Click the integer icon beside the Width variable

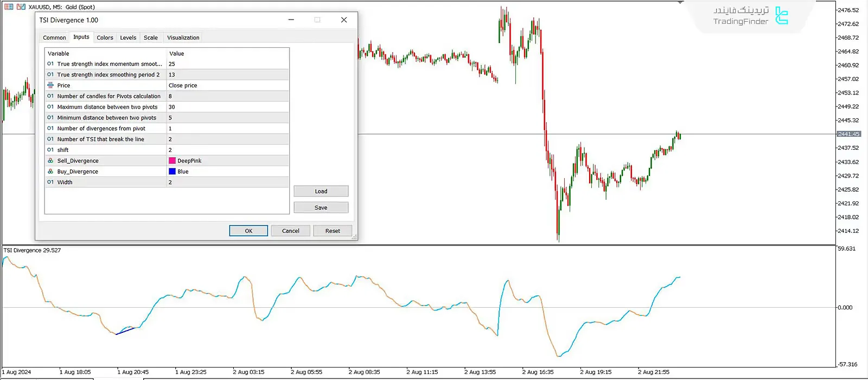50,182
